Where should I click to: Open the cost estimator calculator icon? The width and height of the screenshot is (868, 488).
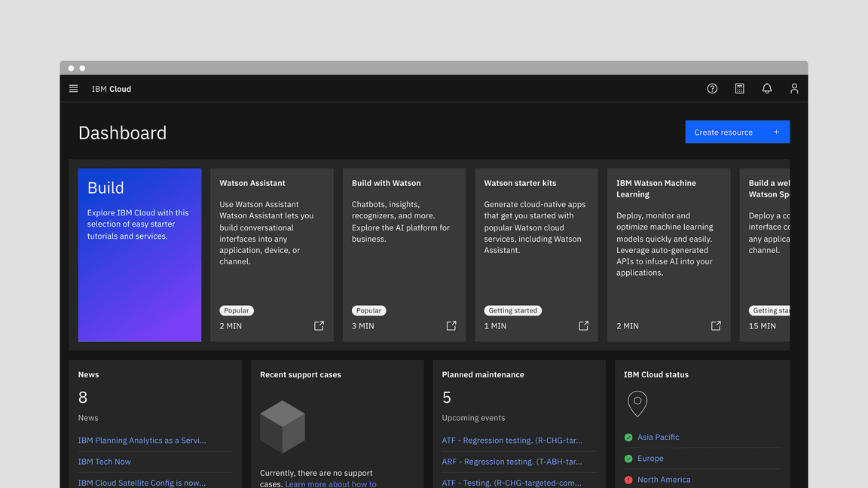740,89
